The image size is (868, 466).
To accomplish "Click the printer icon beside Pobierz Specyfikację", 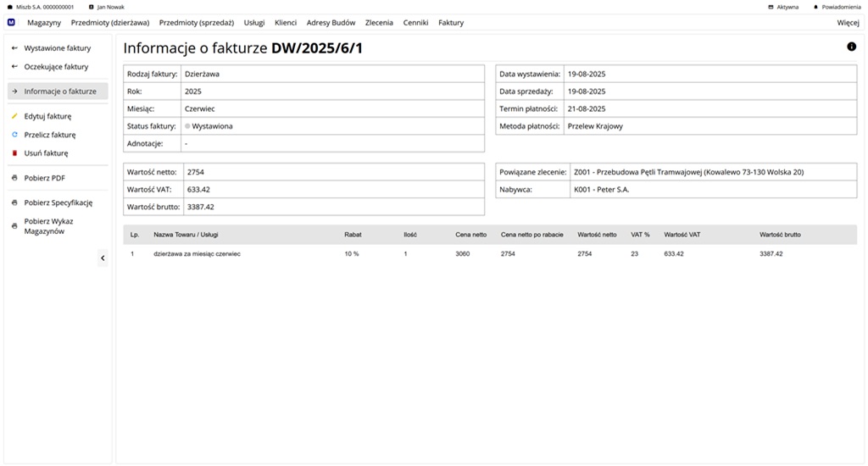I will [14, 203].
